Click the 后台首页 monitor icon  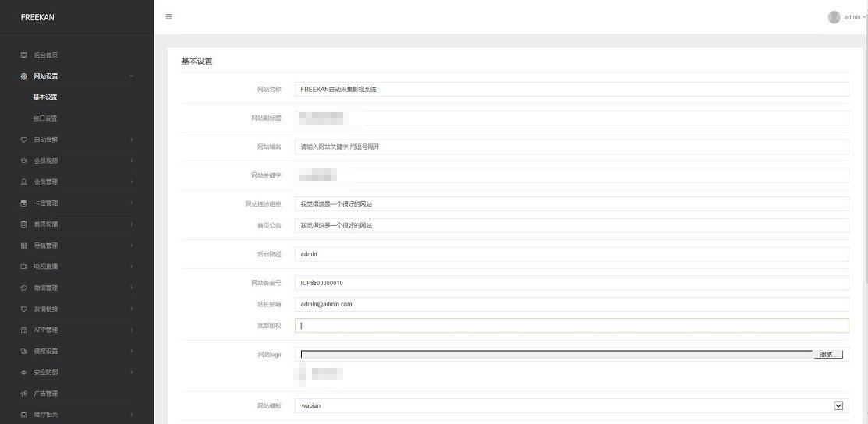(24, 55)
